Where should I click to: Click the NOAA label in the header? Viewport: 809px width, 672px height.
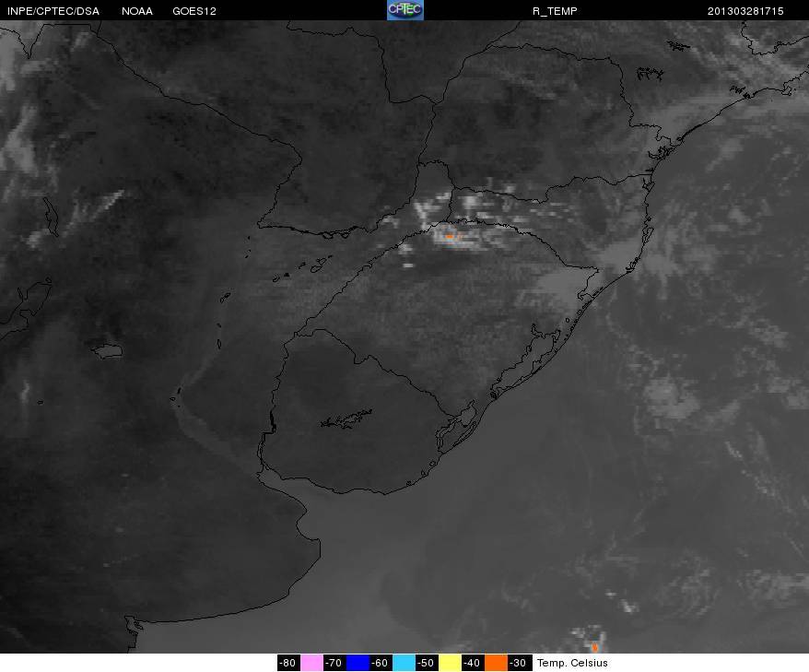click(x=137, y=11)
